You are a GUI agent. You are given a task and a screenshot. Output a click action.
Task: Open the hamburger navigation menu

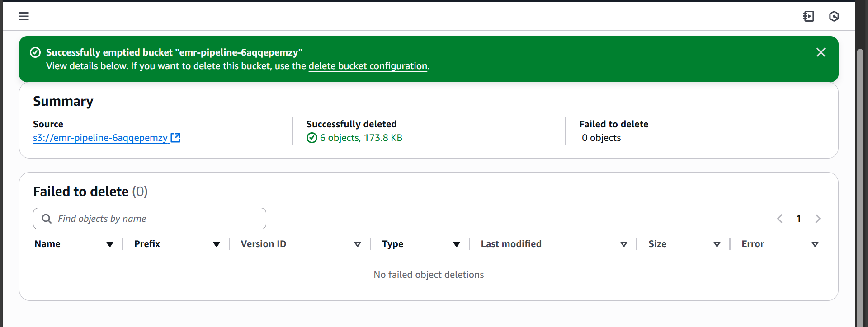24,16
